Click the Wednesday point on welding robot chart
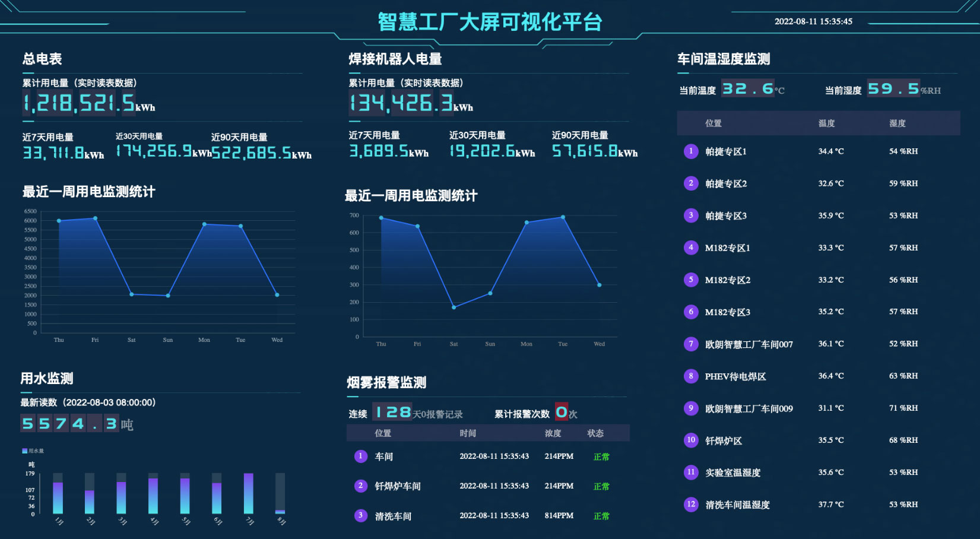Image resolution: width=980 pixels, height=539 pixels. coord(599,284)
